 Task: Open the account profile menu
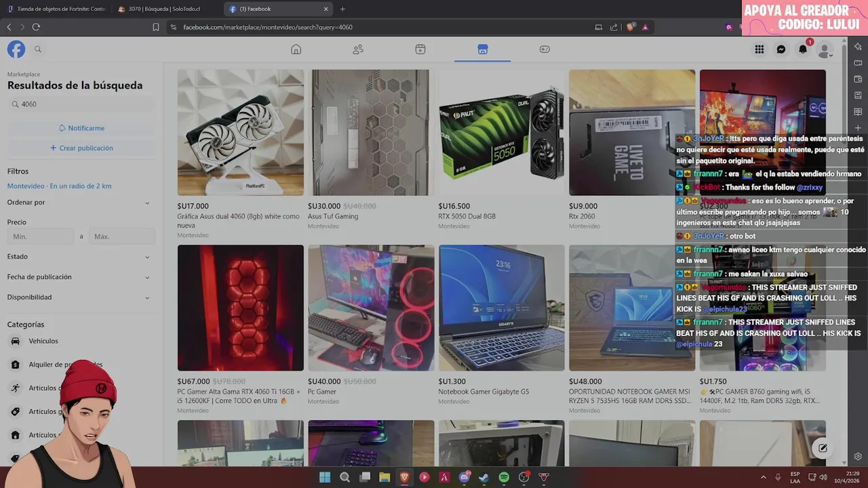[x=825, y=49]
